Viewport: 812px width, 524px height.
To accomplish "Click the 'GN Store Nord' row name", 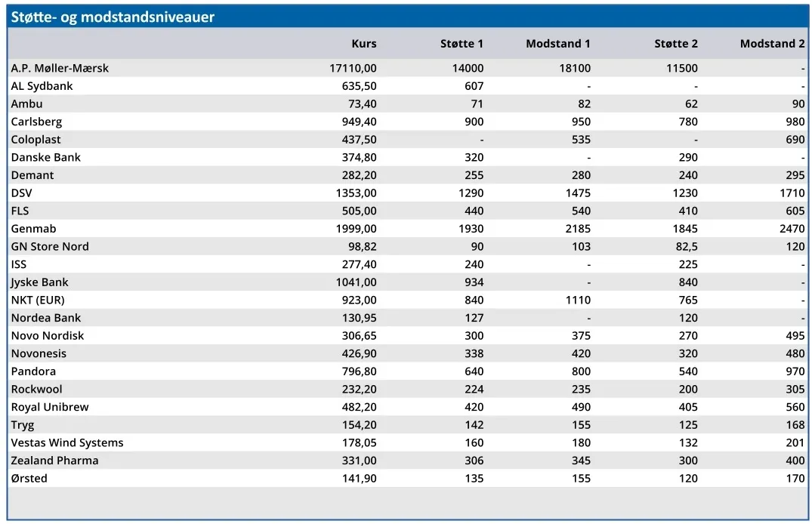I will click(50, 246).
